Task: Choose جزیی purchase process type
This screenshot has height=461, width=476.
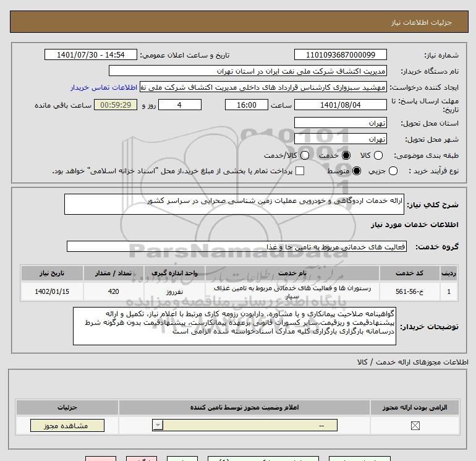Action: coord(393,171)
